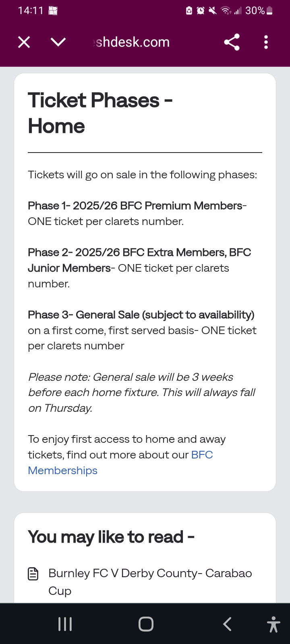The height and width of the screenshot is (644, 290).
Task: Tap the accessibility figure icon
Action: [273, 624]
